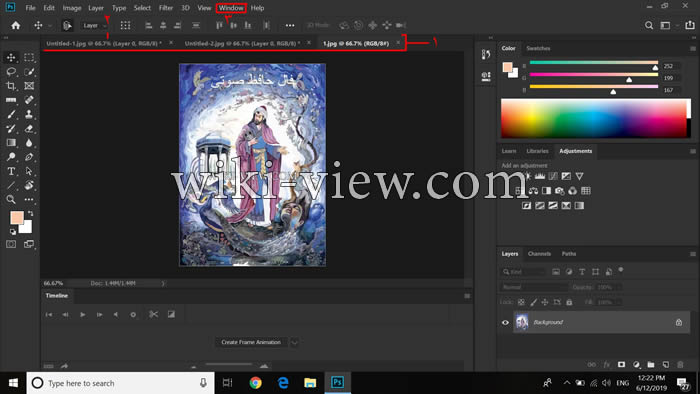Viewport: 700px width, 394px height.
Task: Close the 1.jpg document tab
Action: pyautogui.click(x=398, y=43)
